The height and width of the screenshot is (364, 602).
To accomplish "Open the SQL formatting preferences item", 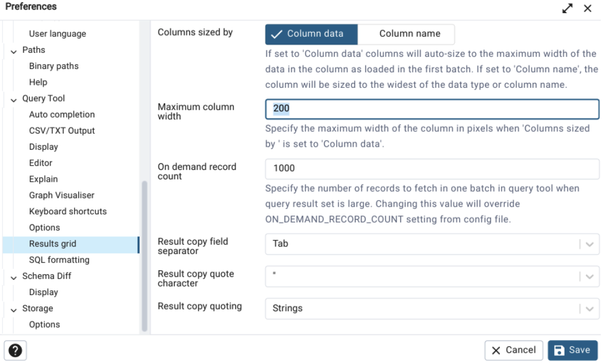I will click(x=59, y=260).
